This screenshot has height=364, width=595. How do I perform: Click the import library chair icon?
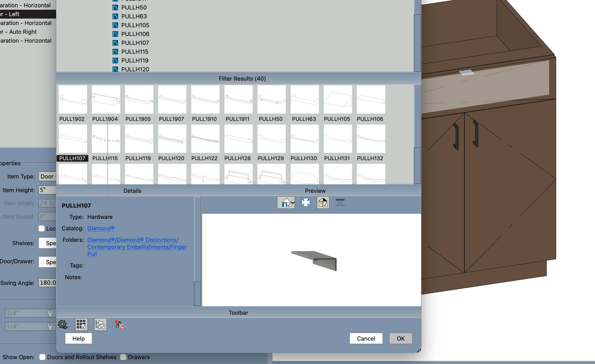tap(119, 324)
